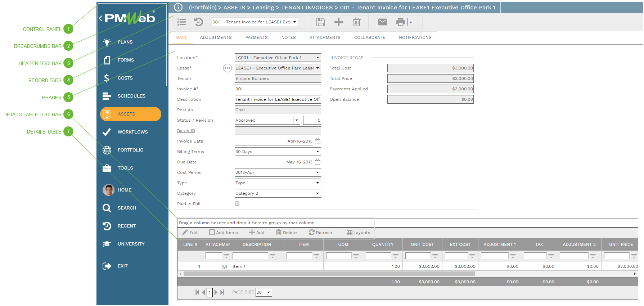This screenshot has width=644, height=306.
Task: Click the Edit button in details toolbar
Action: [190, 233]
